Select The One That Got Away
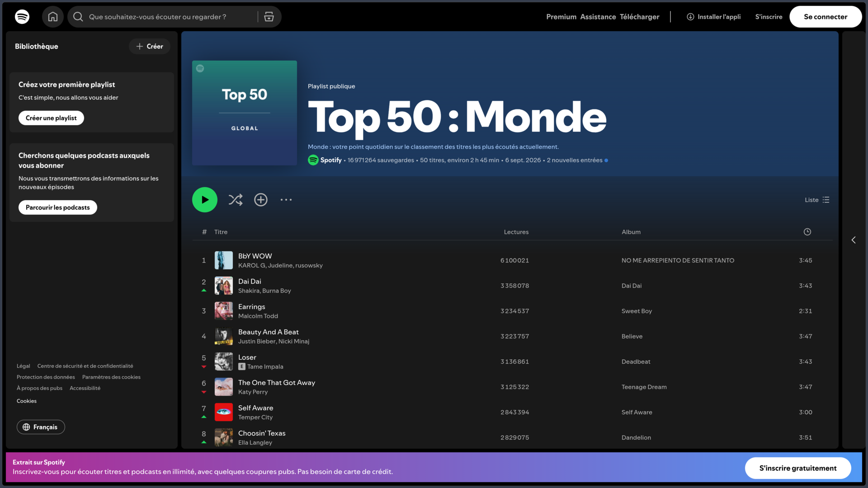 click(x=277, y=382)
